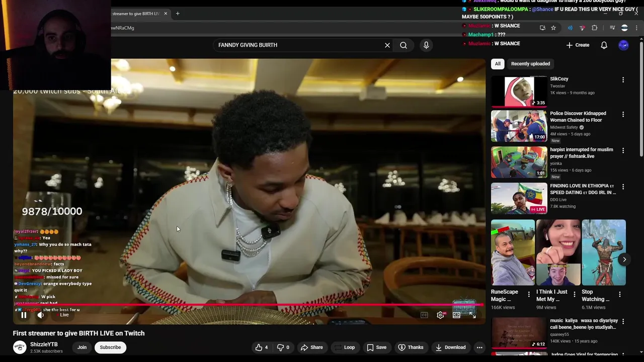644x362 pixels.
Task: Open options for Stop Watching short
Action: tap(619, 295)
